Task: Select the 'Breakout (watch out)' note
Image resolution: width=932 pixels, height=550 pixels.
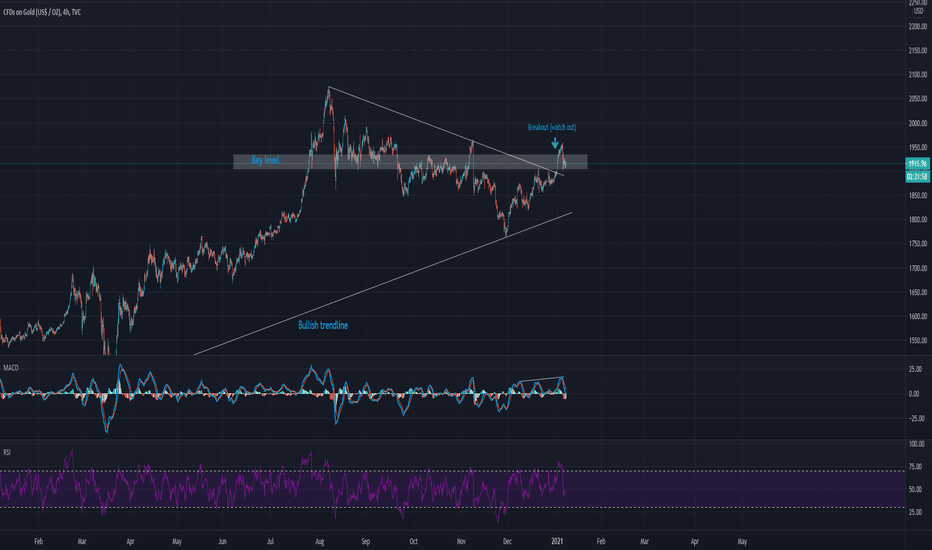Action: (552, 127)
